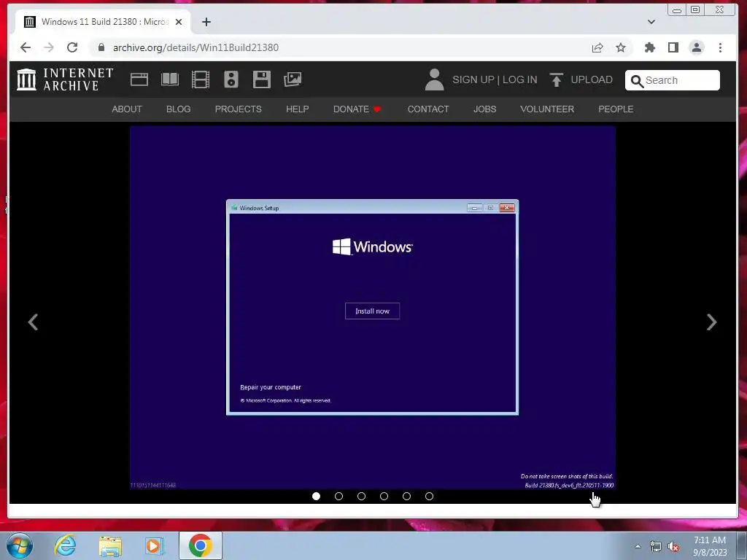Select sixth carousel dot
Image resolution: width=747 pixels, height=560 pixels.
429,496
